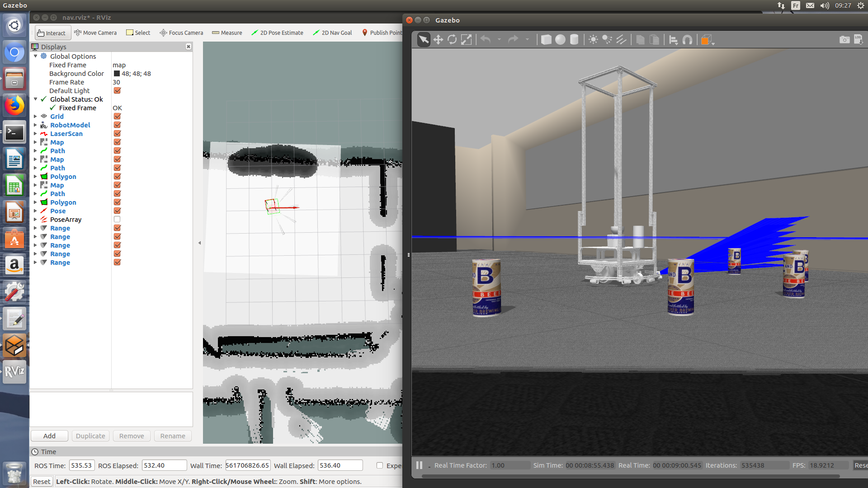Toggle the Default Light checkbox
The height and width of the screenshot is (488, 868).
pos(117,91)
